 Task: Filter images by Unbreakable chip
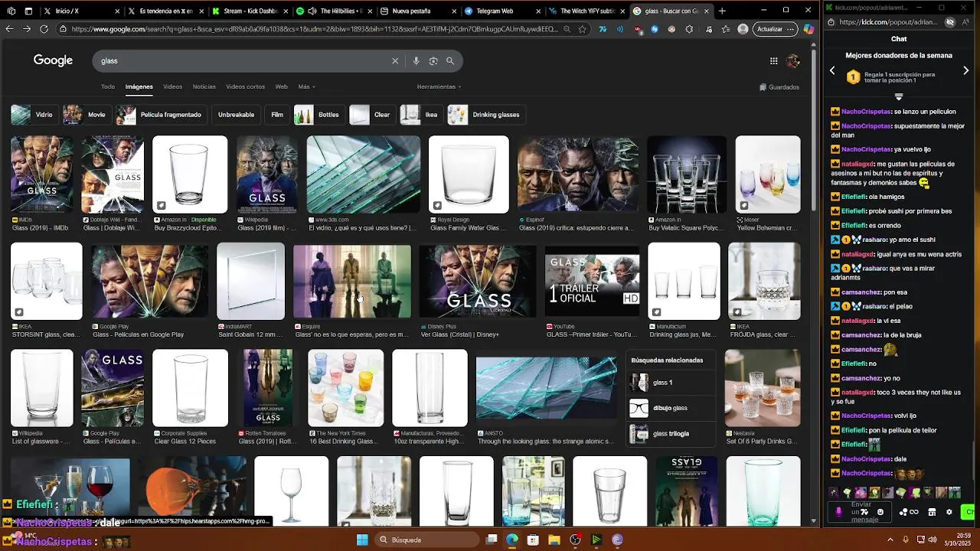(236, 115)
